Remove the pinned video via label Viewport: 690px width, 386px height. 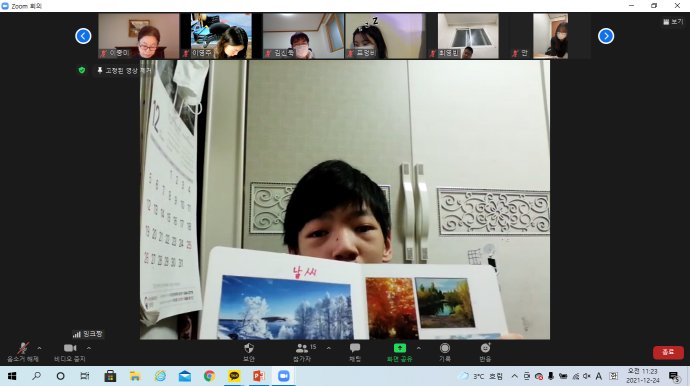pyautogui.click(x=124, y=70)
